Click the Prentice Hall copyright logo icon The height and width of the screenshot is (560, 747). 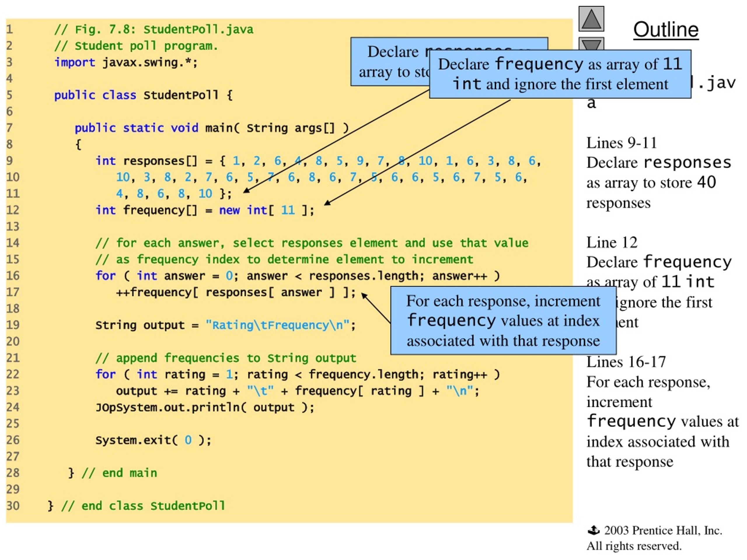tap(593, 531)
